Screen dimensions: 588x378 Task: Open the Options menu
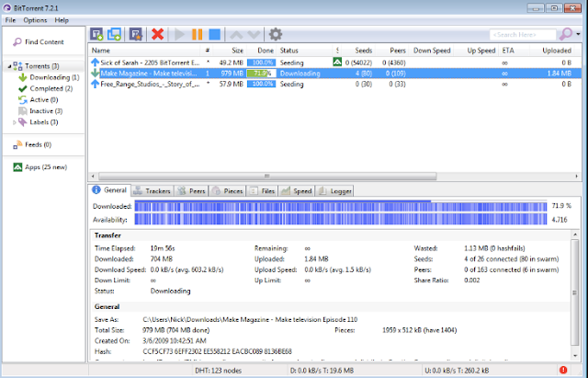click(x=35, y=20)
